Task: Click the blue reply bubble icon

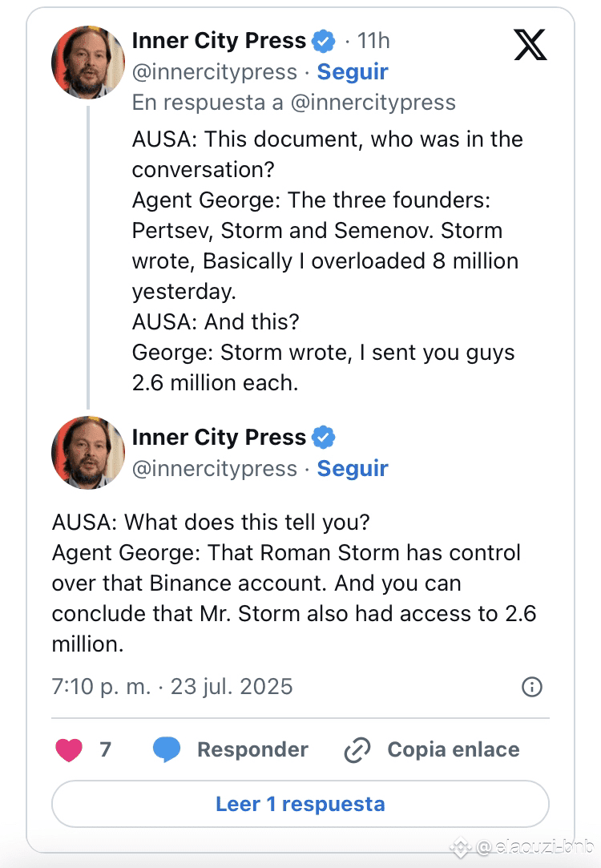Action: point(167,749)
